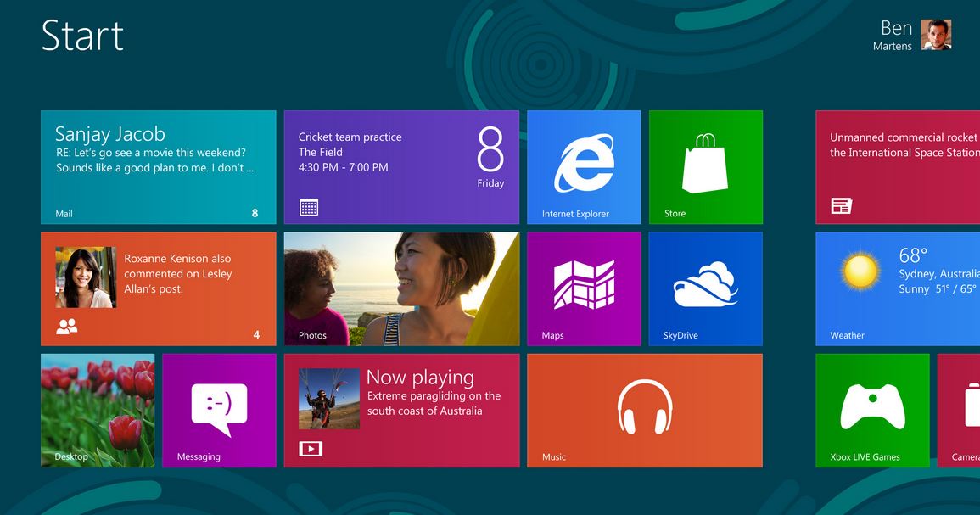980x515 pixels.
Task: Click the "Now playing" heading
Action: click(420, 378)
